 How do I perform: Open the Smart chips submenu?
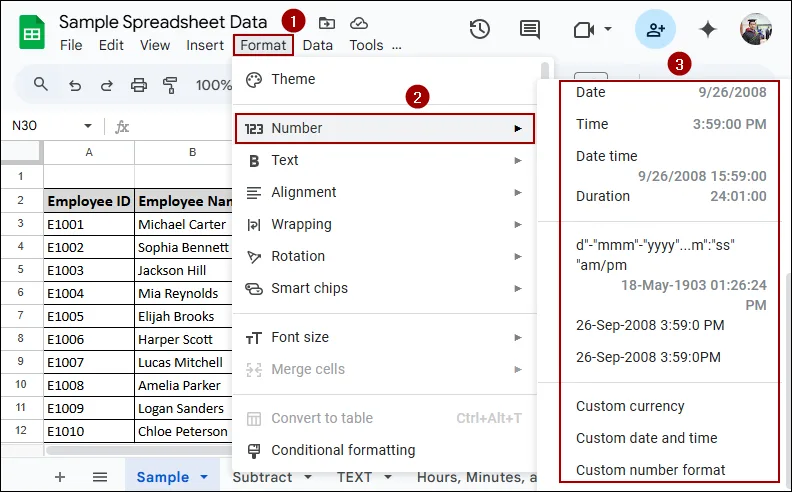click(x=385, y=288)
